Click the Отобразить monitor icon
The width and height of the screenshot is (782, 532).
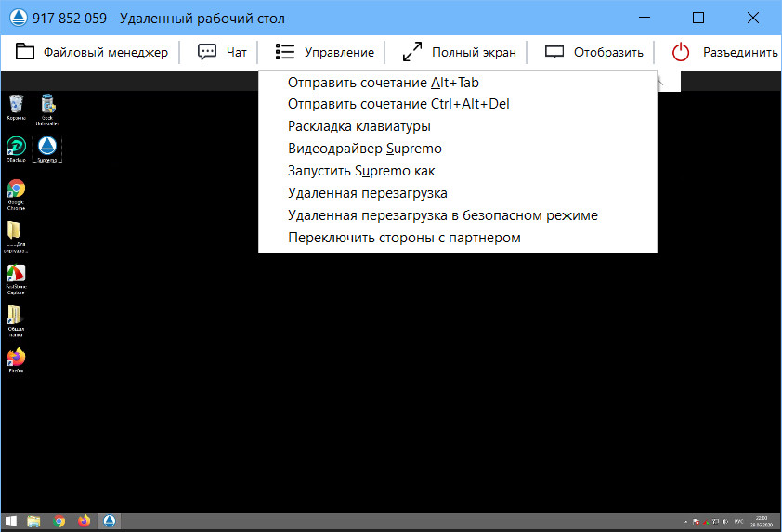tap(554, 52)
